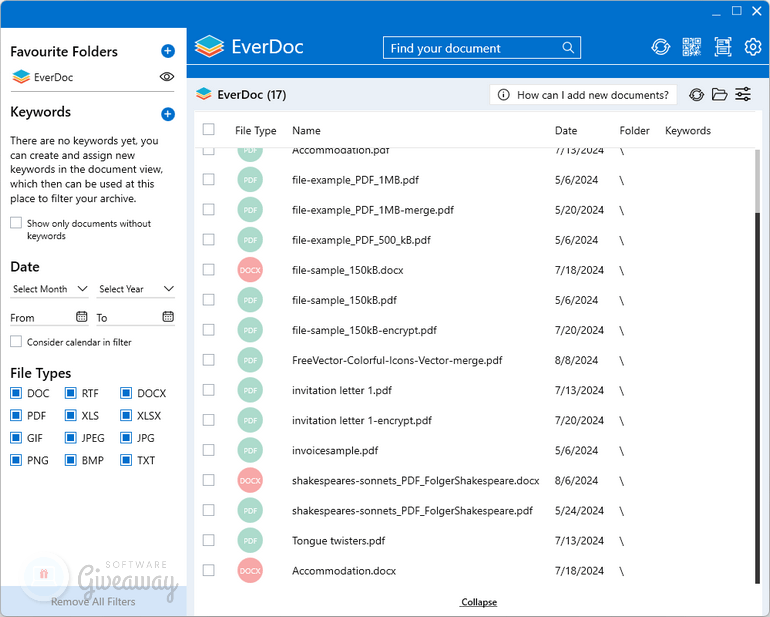Refresh the EverDoc document list
This screenshot has width=770, height=617.
696,94
